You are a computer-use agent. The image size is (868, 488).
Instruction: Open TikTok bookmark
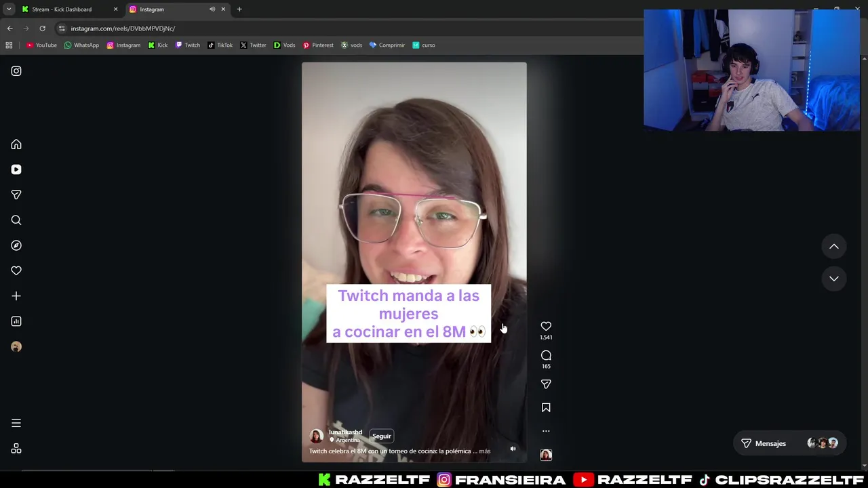tap(220, 45)
